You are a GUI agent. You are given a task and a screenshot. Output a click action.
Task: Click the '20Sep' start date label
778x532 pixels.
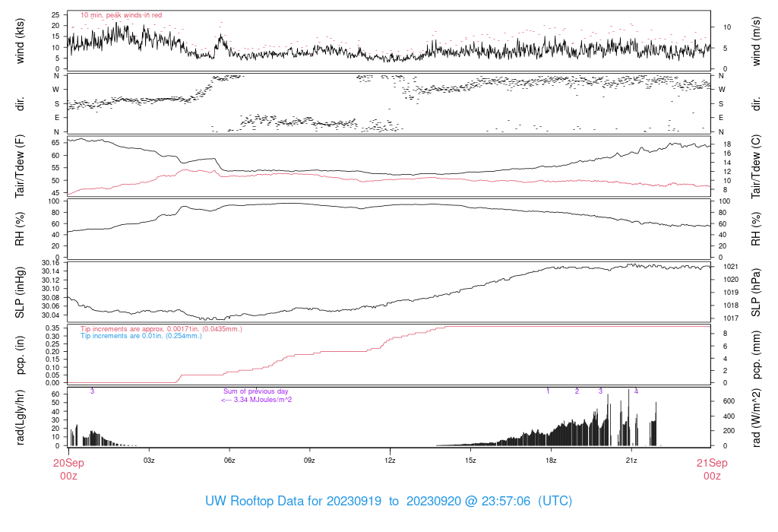[68, 463]
